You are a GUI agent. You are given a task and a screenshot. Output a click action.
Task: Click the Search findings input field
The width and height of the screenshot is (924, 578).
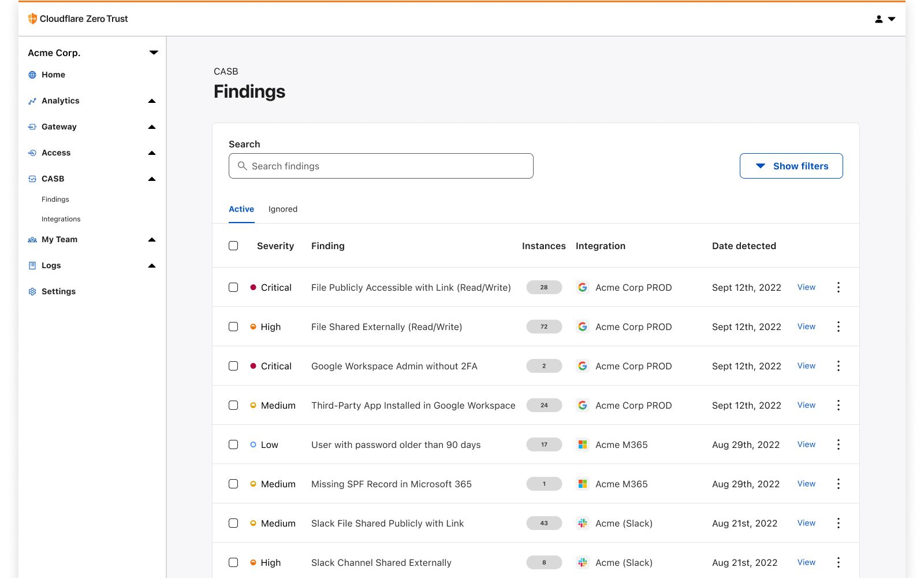coord(381,166)
